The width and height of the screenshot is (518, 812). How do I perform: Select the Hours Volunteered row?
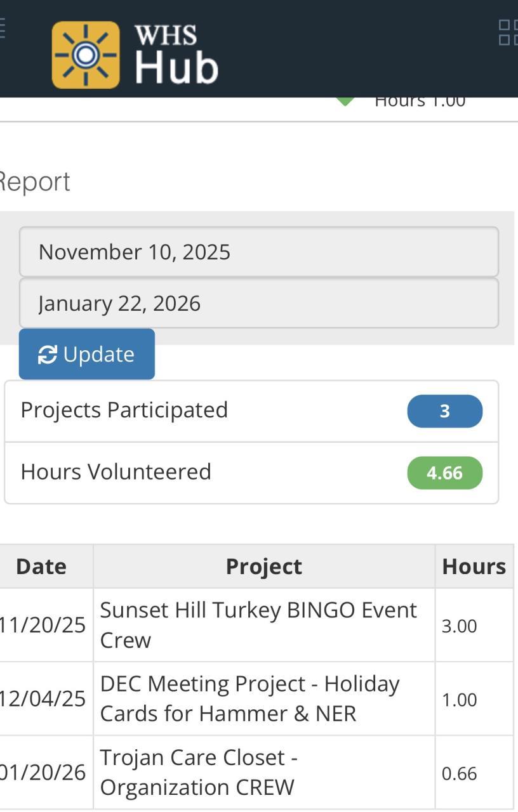pos(190,473)
